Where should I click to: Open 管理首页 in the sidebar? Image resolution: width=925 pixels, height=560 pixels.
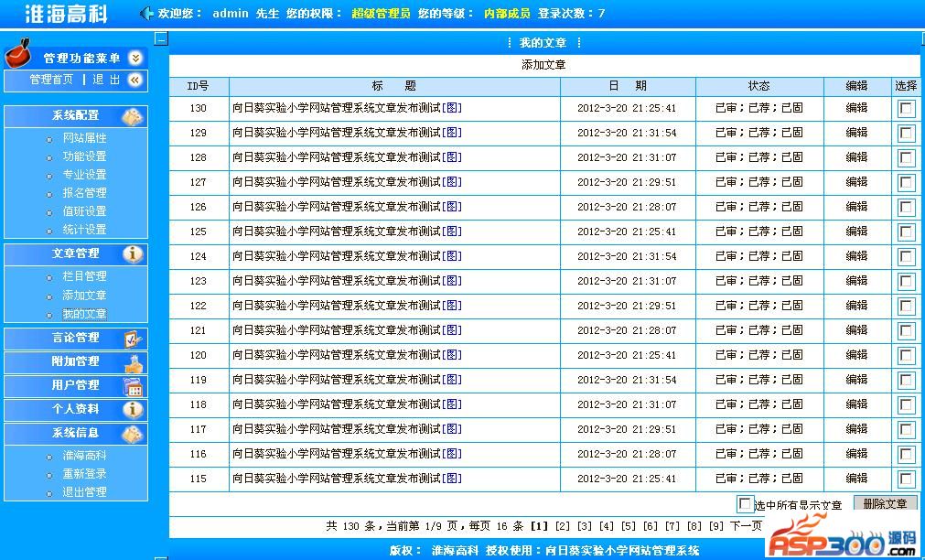51,80
